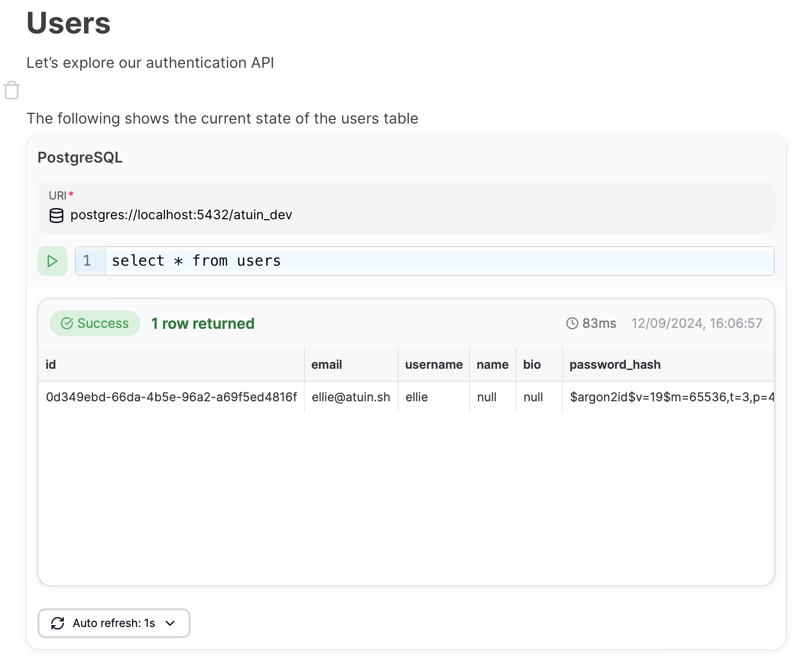Screen dimensions: 812x666
Task: Click the password_hash column header
Action: [x=615, y=365]
